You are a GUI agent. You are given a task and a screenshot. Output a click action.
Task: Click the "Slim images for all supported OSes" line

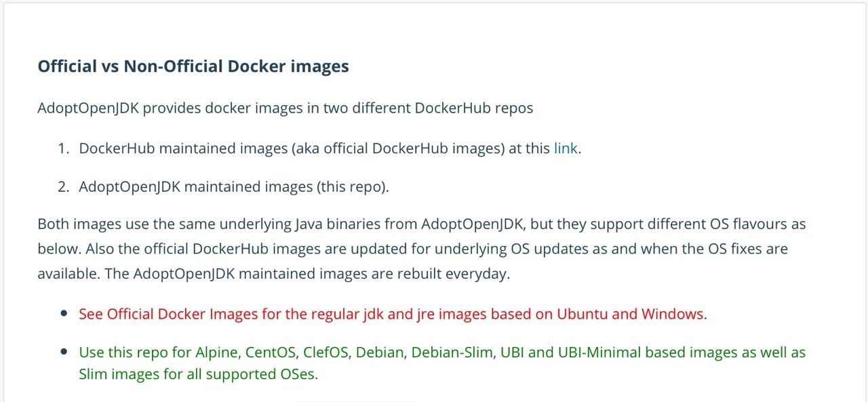click(198, 374)
